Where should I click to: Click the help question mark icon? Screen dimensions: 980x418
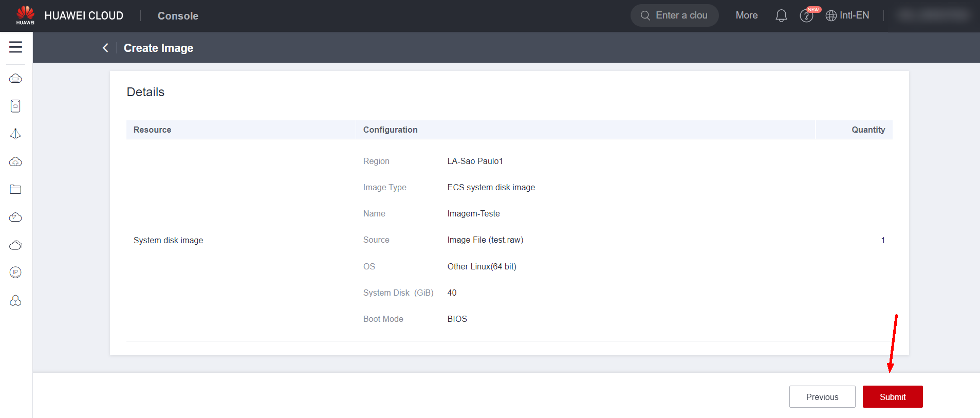806,16
